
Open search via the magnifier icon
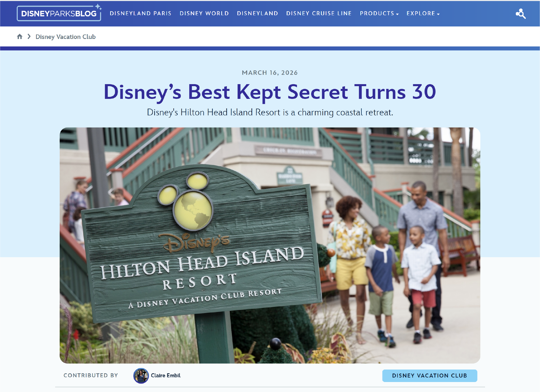coord(521,14)
